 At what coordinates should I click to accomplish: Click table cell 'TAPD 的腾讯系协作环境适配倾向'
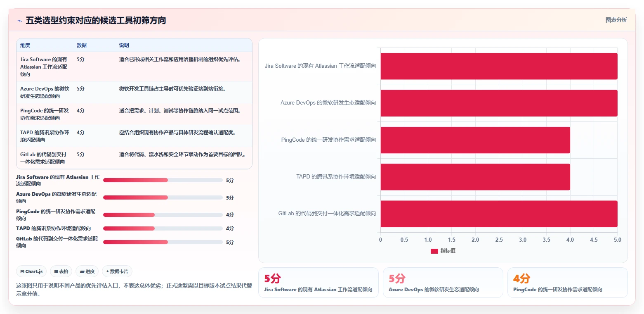click(x=45, y=136)
